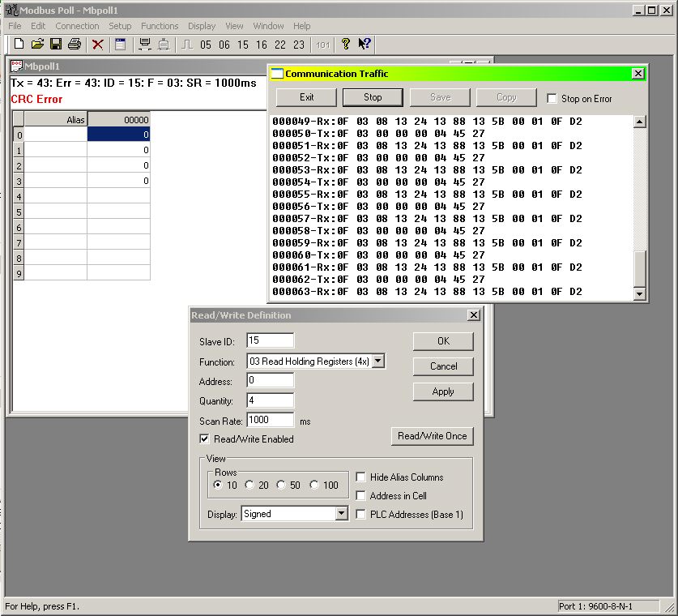Click the traffic log scrollbar thumb
The image size is (678, 616).
639,268
